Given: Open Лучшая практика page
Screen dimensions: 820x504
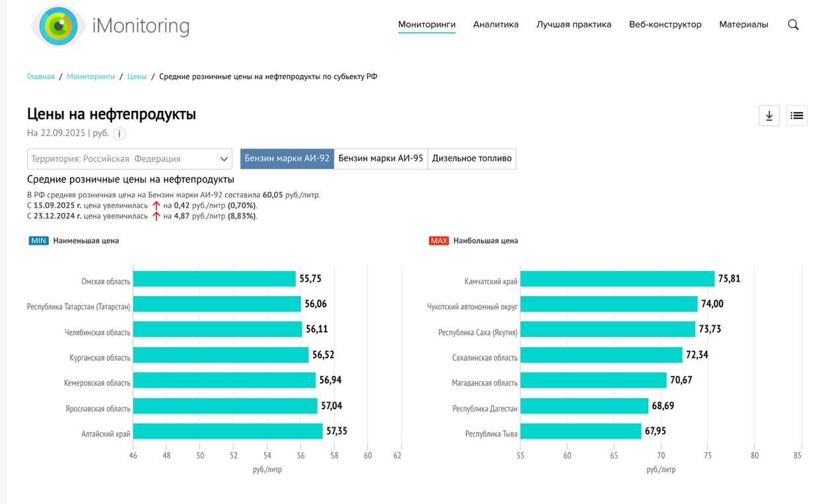Looking at the screenshot, I should 573,24.
